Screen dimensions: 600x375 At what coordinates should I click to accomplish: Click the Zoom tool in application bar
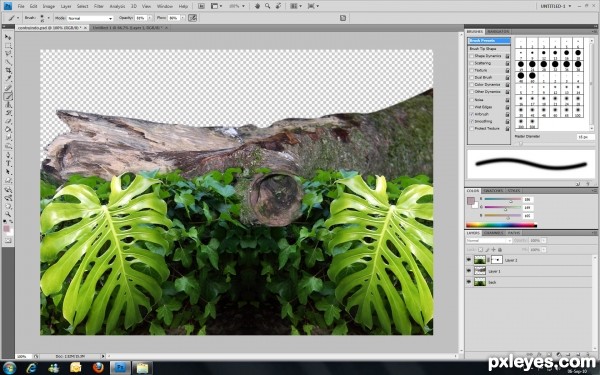pos(267,6)
